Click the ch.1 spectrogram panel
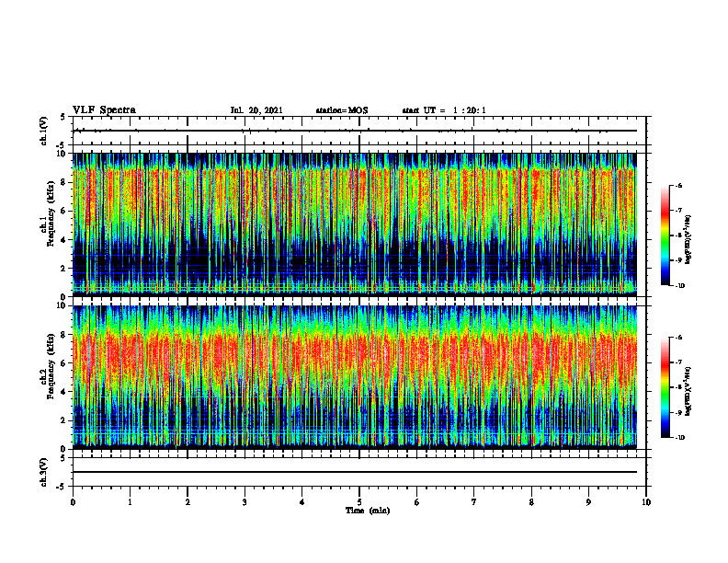The height and width of the screenshot is (563, 728). coord(355,224)
